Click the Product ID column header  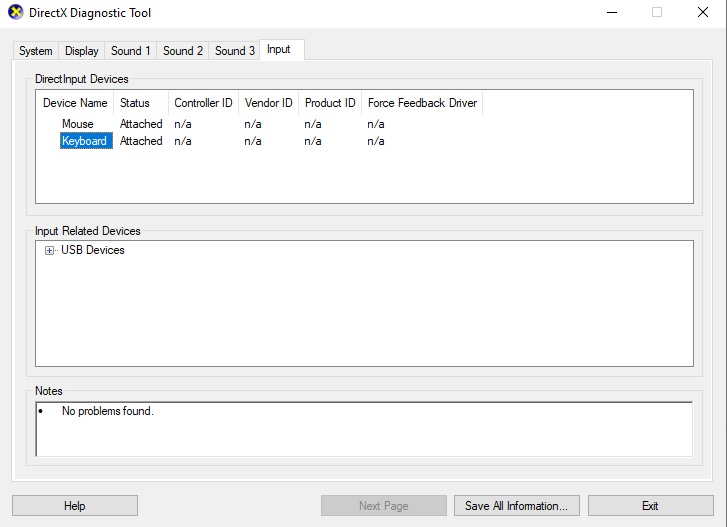[330, 103]
